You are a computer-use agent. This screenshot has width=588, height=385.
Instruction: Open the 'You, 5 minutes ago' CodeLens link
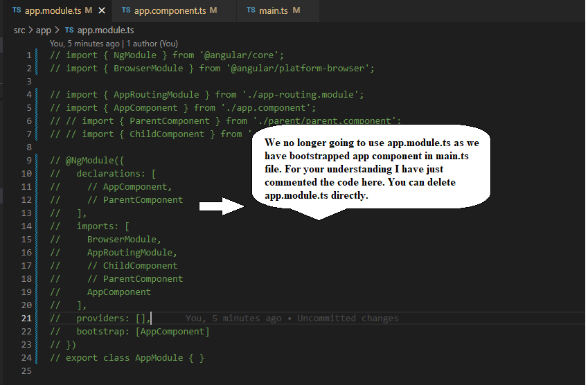(84, 44)
